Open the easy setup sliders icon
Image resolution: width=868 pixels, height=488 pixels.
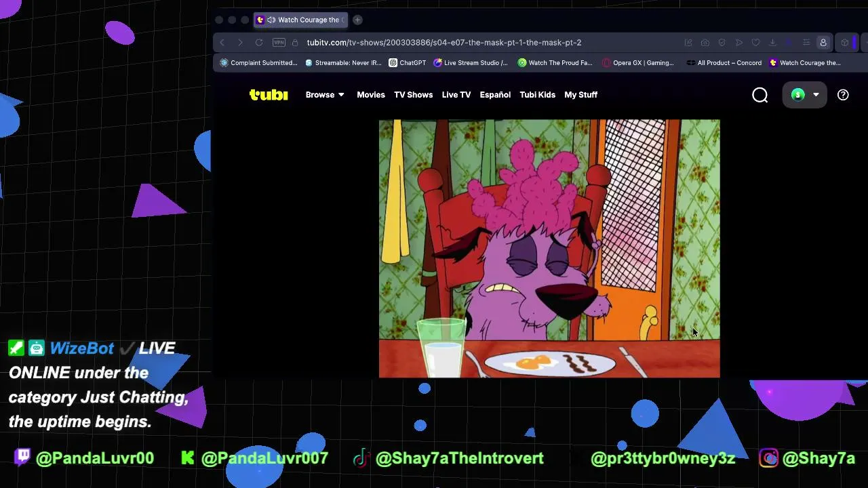pyautogui.click(x=806, y=43)
